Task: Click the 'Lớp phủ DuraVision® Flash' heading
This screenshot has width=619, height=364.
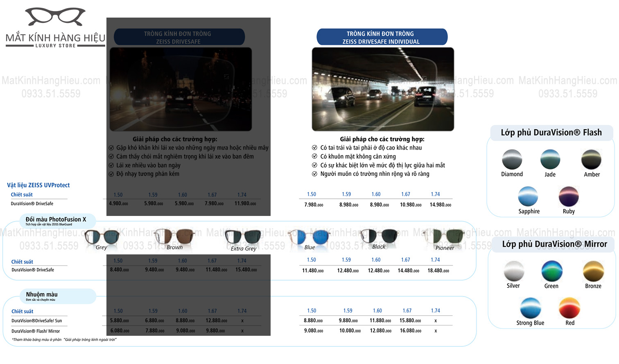Action: click(x=551, y=133)
